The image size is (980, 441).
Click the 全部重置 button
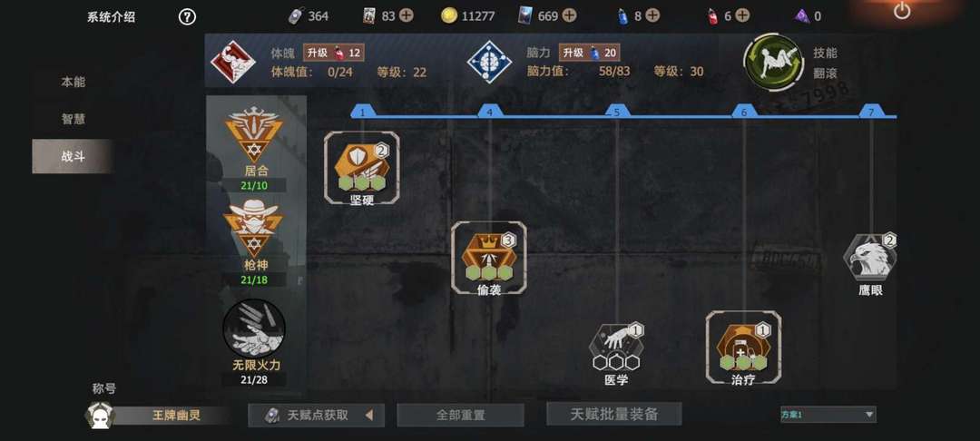click(460, 415)
